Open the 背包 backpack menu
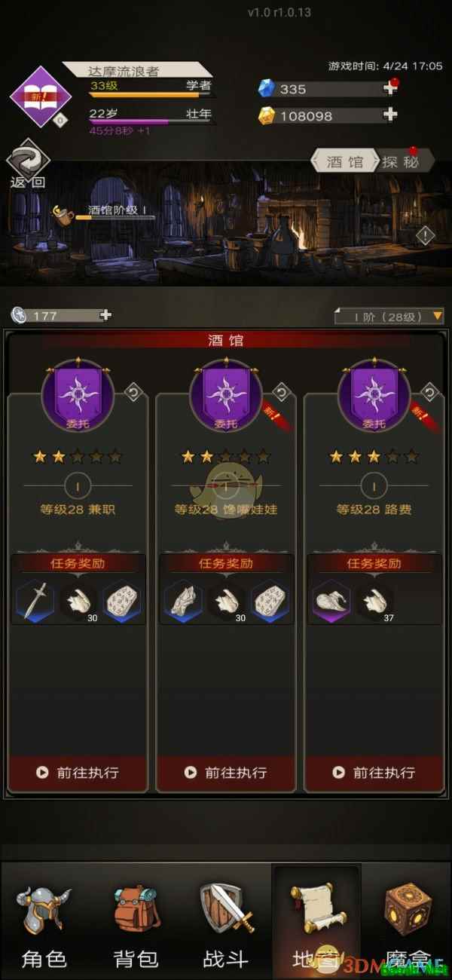This screenshot has width=452, height=980. tap(136, 923)
